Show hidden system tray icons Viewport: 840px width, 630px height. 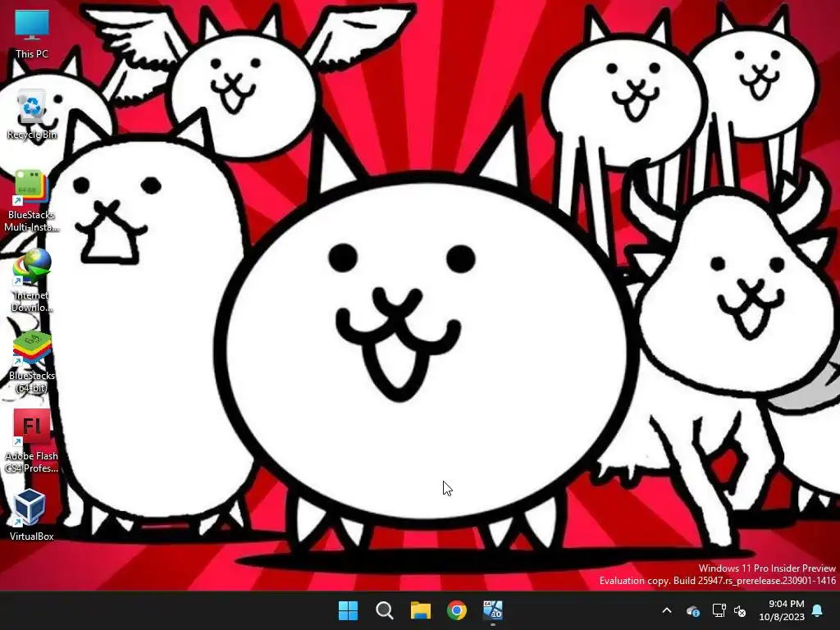click(667, 610)
